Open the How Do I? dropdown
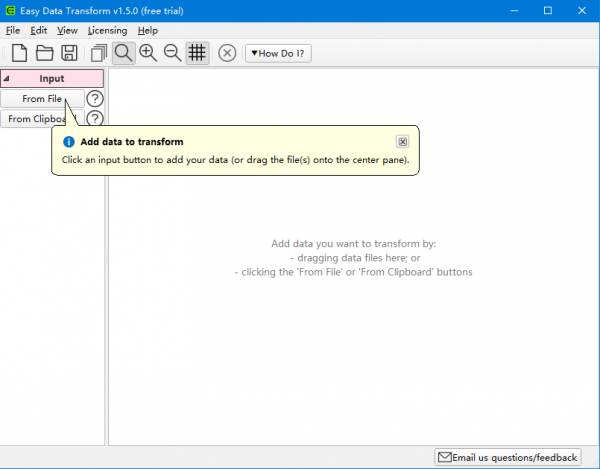600x469 pixels. click(x=278, y=53)
